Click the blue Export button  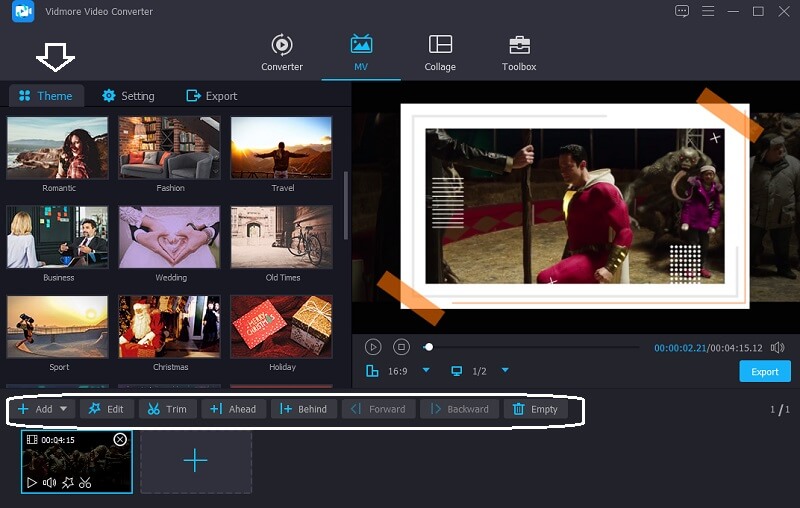coord(764,371)
